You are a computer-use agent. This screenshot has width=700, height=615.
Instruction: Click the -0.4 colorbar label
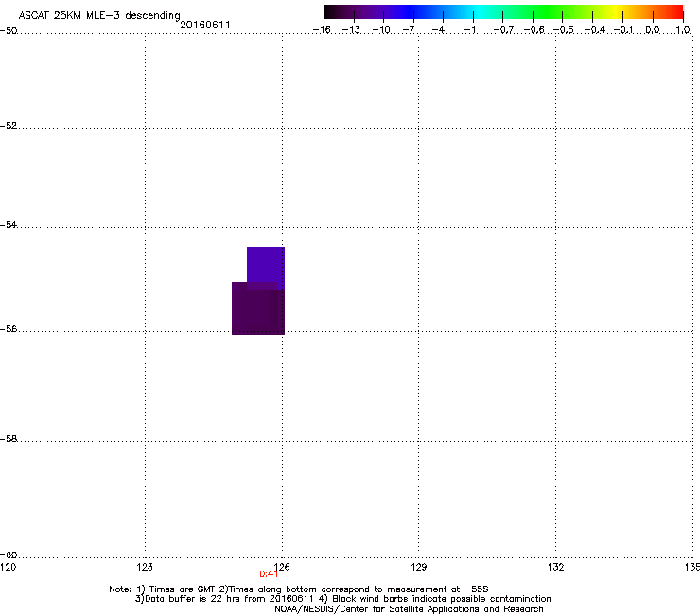pyautogui.click(x=594, y=30)
